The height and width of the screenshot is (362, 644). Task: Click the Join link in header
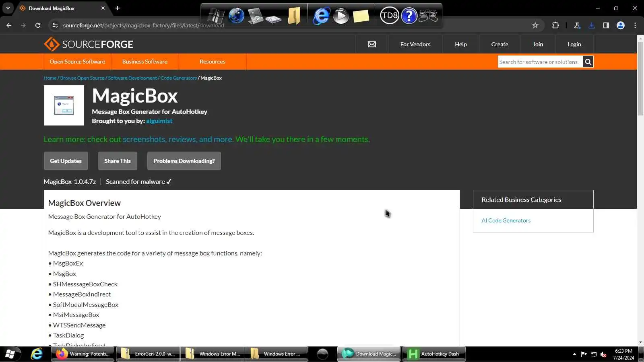(x=538, y=44)
